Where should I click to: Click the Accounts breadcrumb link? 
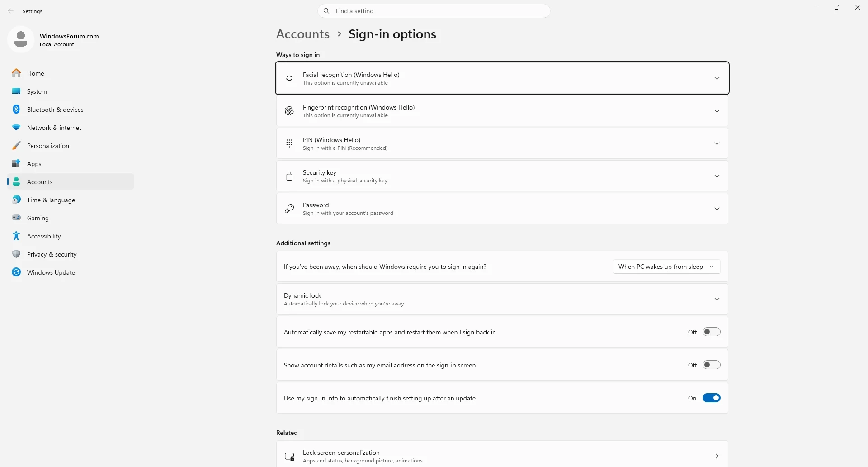[x=303, y=34]
